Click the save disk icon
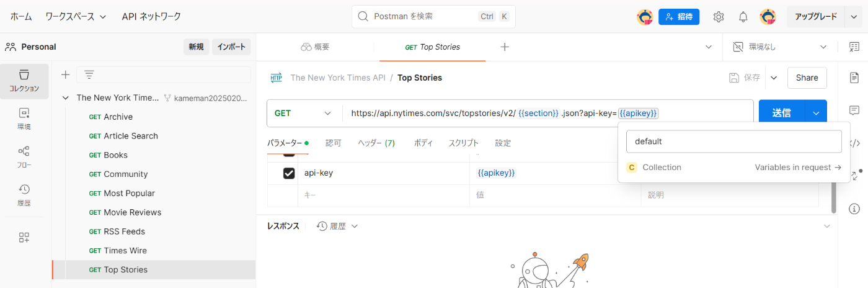The image size is (868, 288). pyautogui.click(x=734, y=78)
